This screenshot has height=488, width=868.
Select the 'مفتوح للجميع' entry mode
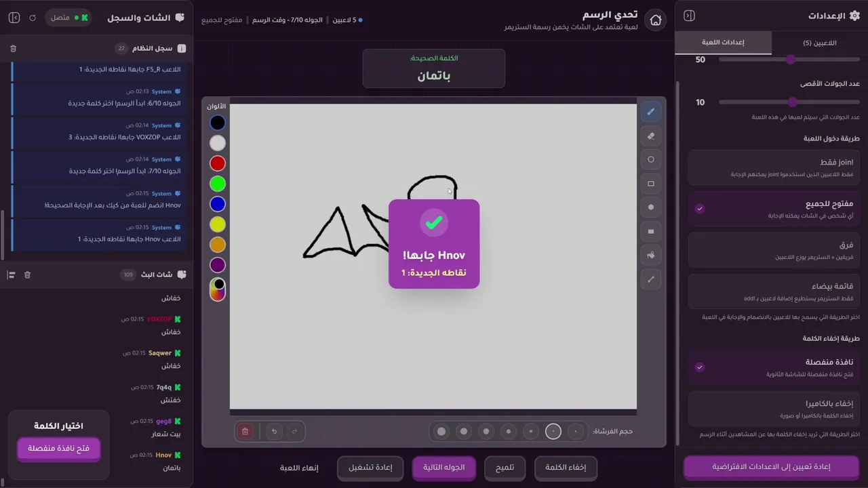tap(774, 209)
